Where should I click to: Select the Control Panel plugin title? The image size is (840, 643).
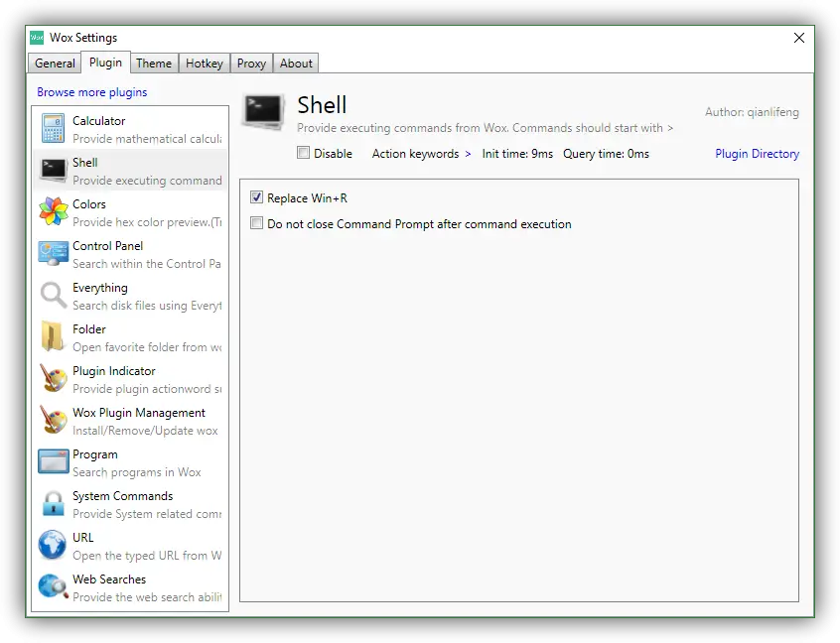[x=107, y=246]
